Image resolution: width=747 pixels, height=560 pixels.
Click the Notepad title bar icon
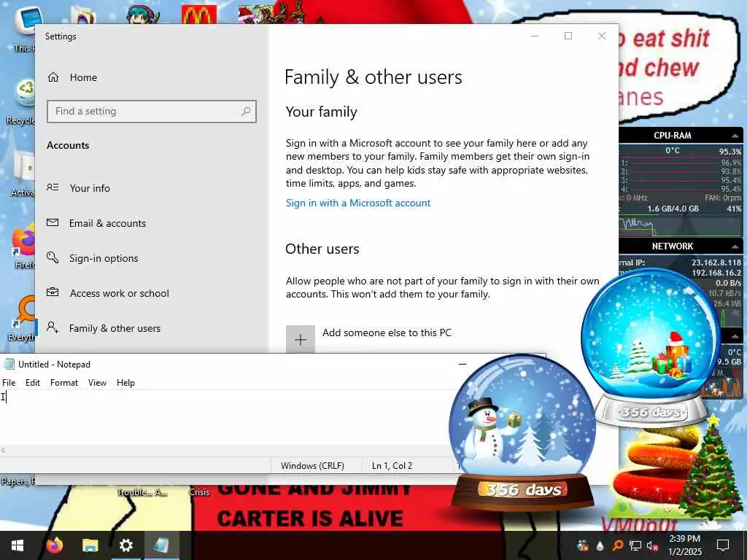click(9, 365)
